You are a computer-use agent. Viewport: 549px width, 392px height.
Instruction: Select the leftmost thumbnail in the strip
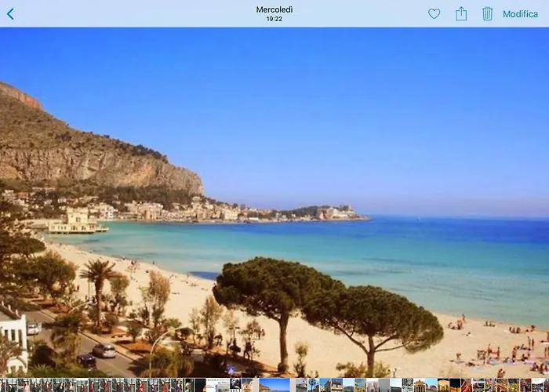click(3, 385)
